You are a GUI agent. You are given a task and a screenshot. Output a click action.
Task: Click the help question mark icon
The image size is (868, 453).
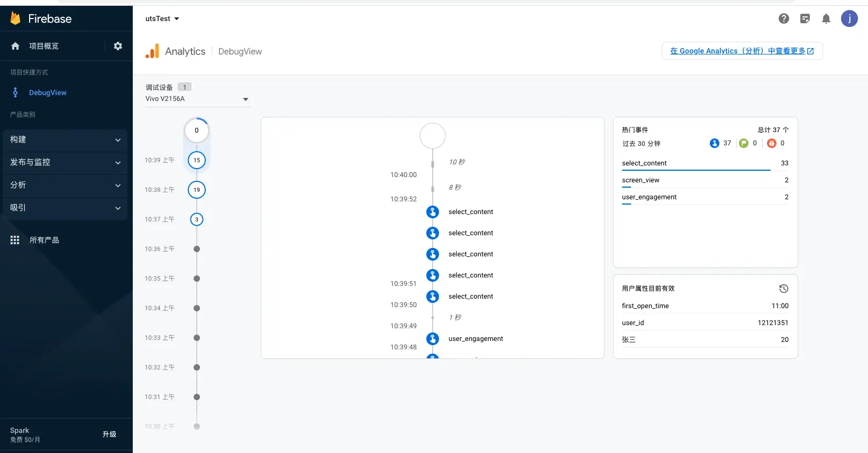pos(784,19)
